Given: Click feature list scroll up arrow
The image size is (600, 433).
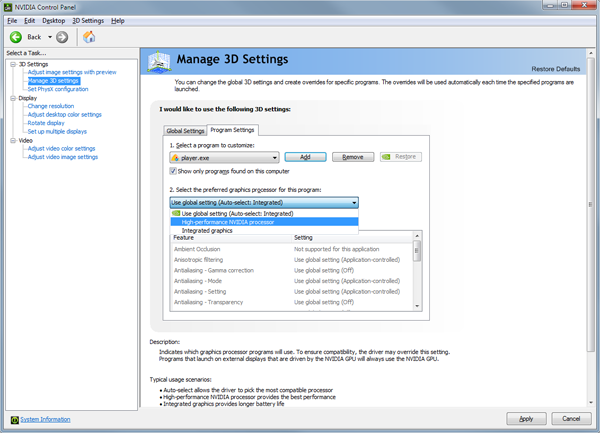Looking at the screenshot, I should [417, 235].
